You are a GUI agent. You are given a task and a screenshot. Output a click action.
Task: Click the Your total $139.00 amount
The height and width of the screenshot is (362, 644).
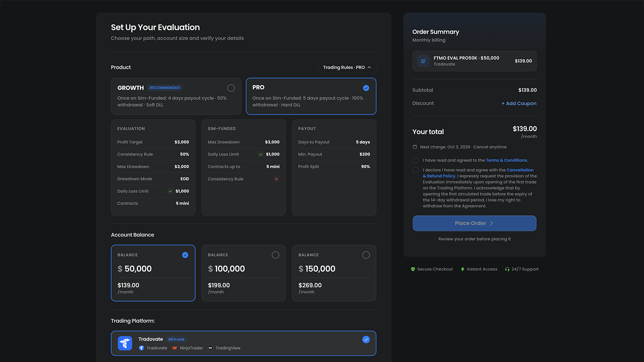click(x=525, y=129)
